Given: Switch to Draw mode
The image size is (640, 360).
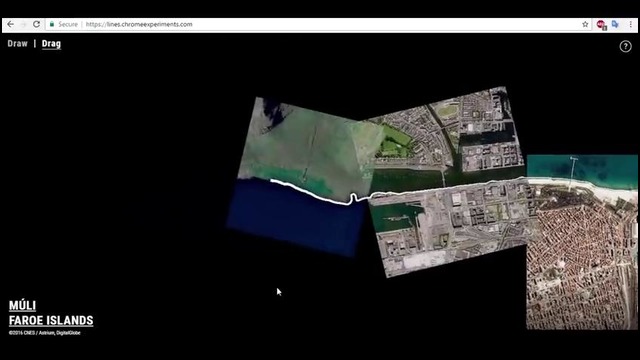Looking at the screenshot, I should (18, 44).
